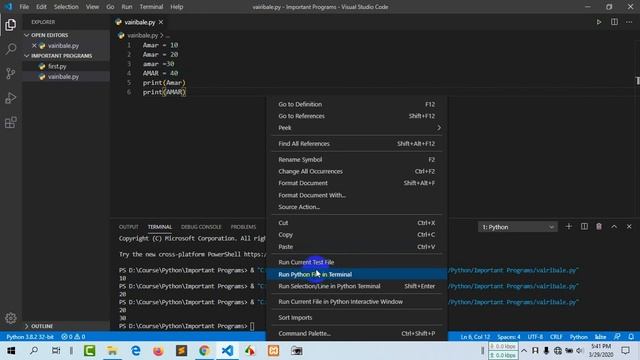The height and width of the screenshot is (360, 640).
Task: Choose Run Python File in Terminal
Action: [357, 274]
